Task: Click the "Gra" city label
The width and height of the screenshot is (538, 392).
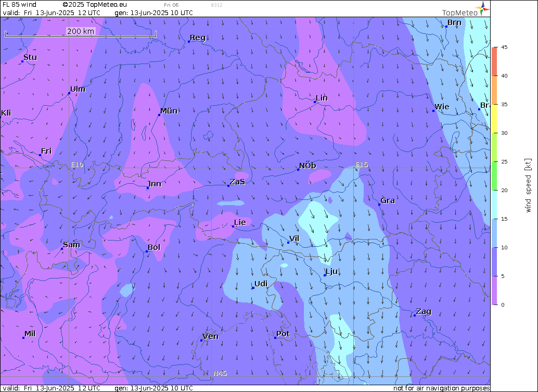Action: click(x=388, y=200)
